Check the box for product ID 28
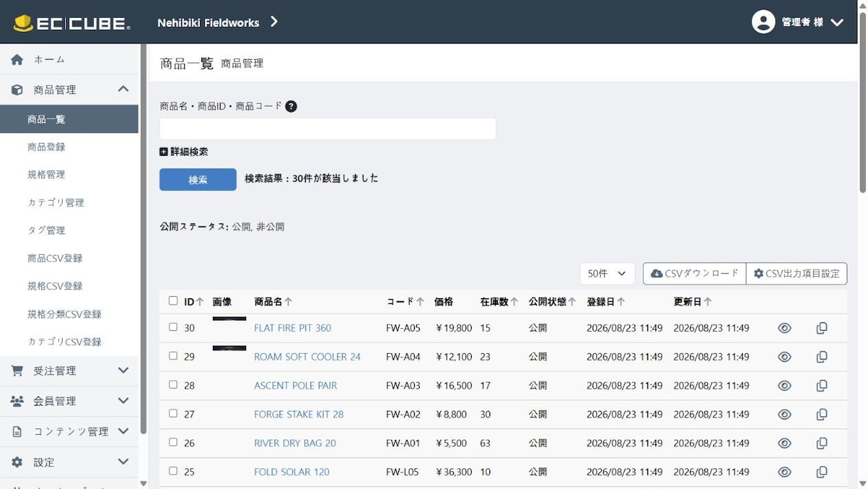The height and width of the screenshot is (489, 868). point(173,384)
